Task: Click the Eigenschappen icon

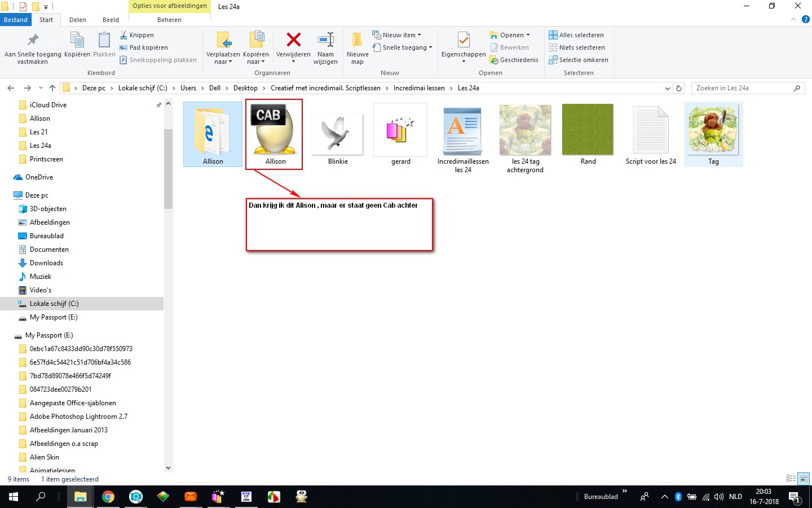Action: click(x=464, y=40)
